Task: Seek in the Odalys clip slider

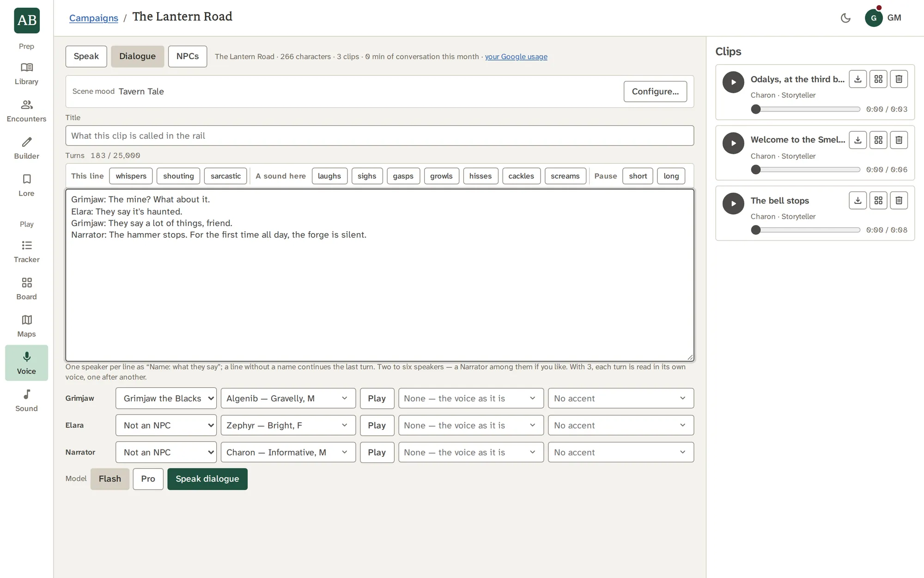Action: 805,109
